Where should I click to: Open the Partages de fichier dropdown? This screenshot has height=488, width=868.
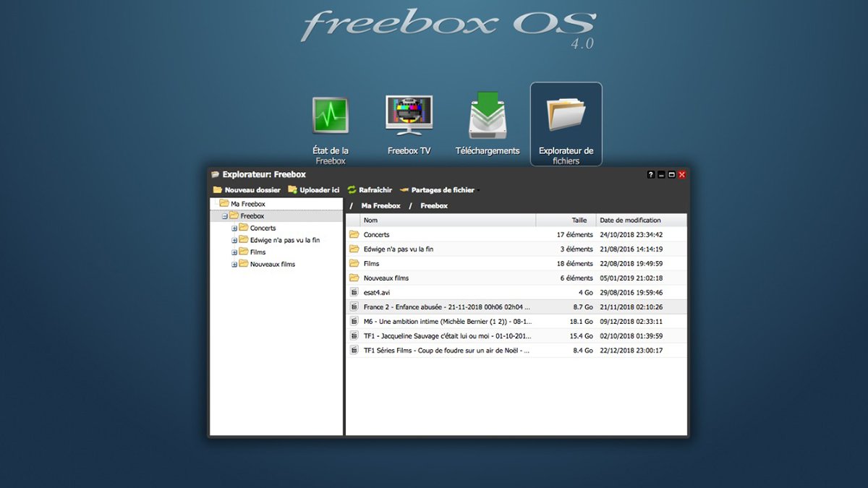(440, 190)
